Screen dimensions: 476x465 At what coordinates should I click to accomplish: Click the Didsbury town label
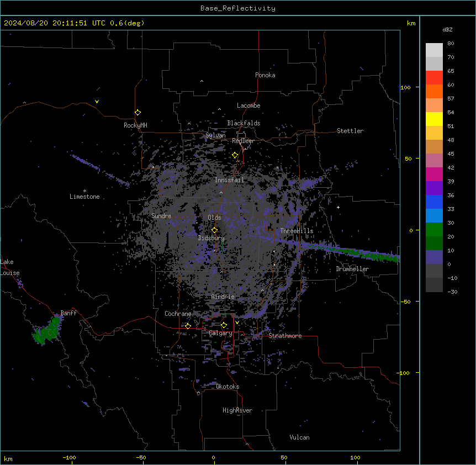click(211, 238)
